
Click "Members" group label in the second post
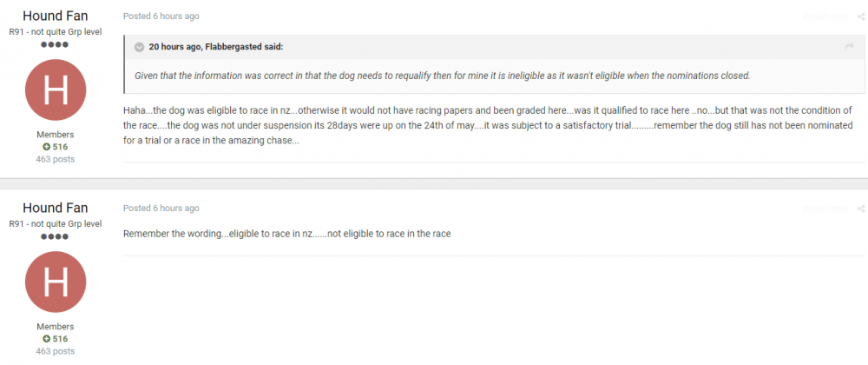(56, 326)
